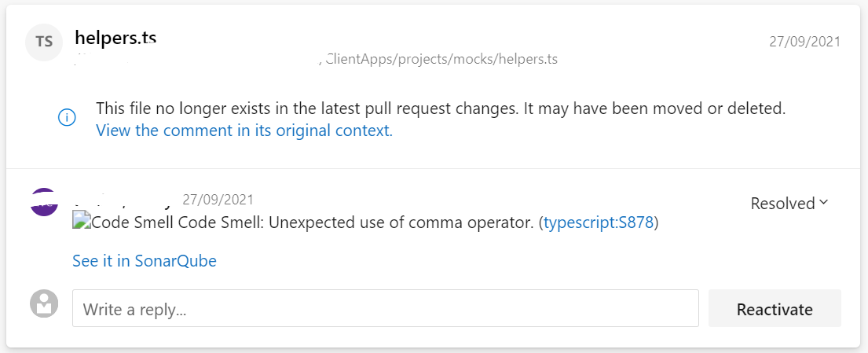Click the chevron arrow next to Resolved
The image size is (868, 353).
point(824,203)
